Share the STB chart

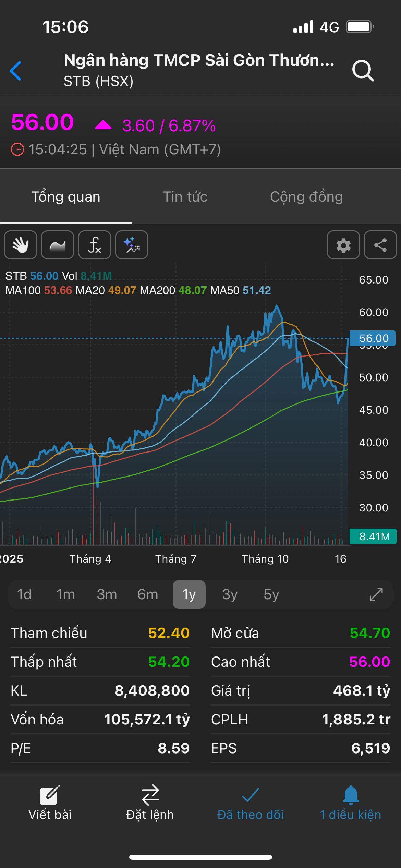380,245
